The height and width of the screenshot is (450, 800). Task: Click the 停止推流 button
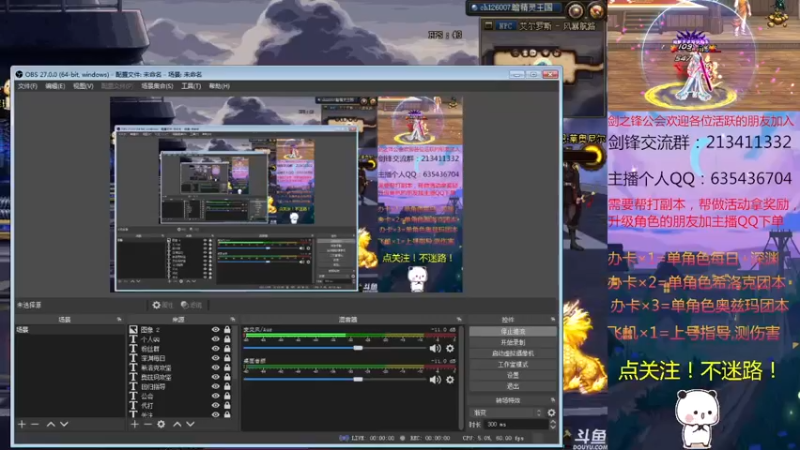click(x=513, y=331)
